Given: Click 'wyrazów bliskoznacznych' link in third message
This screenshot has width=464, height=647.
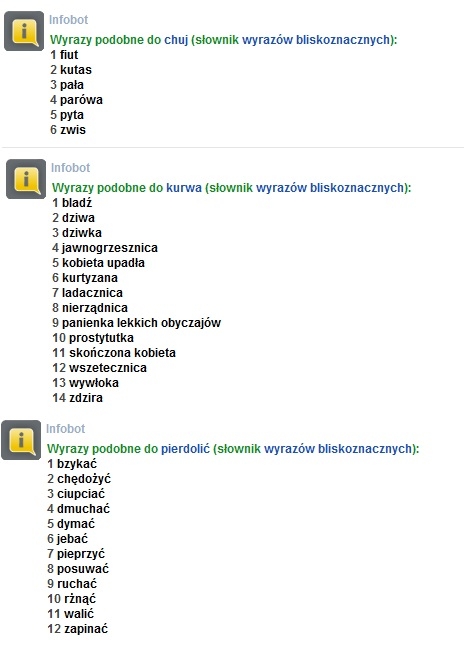Looking at the screenshot, I should [x=338, y=449].
